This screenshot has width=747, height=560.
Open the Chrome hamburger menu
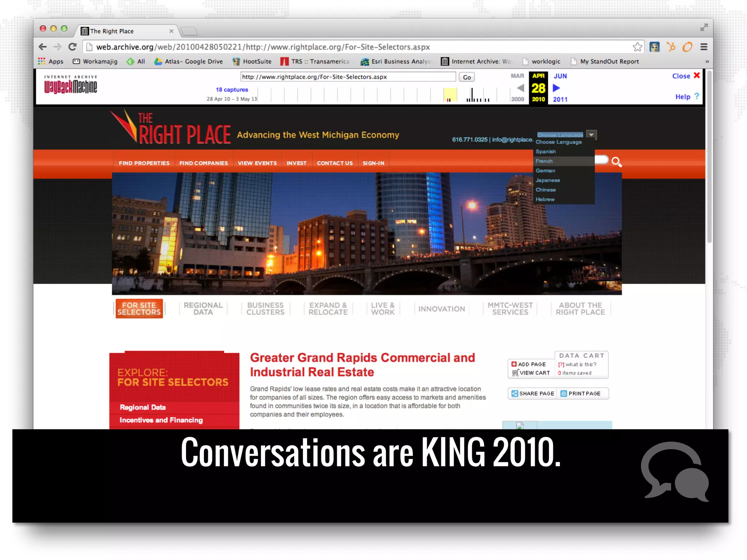704,47
